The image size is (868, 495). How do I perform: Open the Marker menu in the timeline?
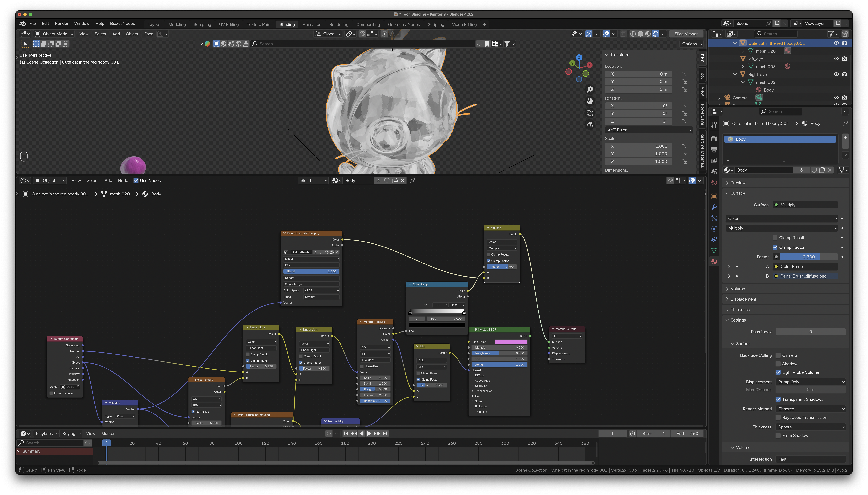[108, 434]
